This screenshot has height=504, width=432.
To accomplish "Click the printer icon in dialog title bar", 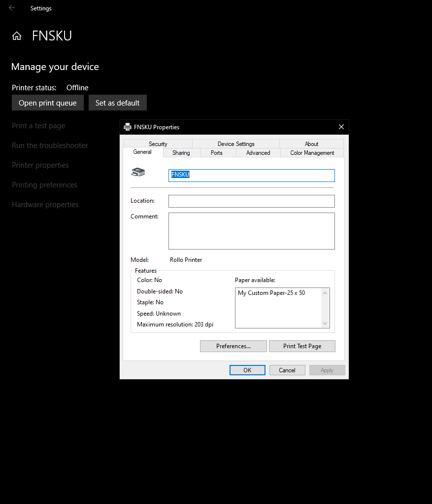I will pyautogui.click(x=128, y=127).
